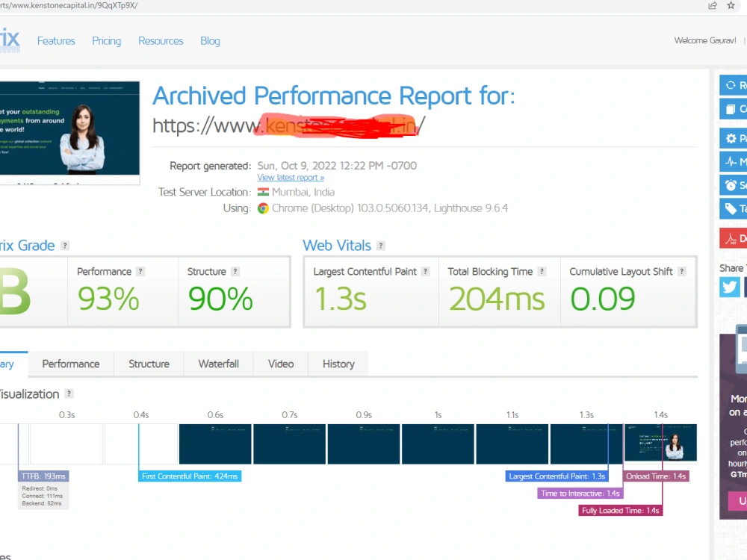Click the alarm clock alerts button

point(734,185)
